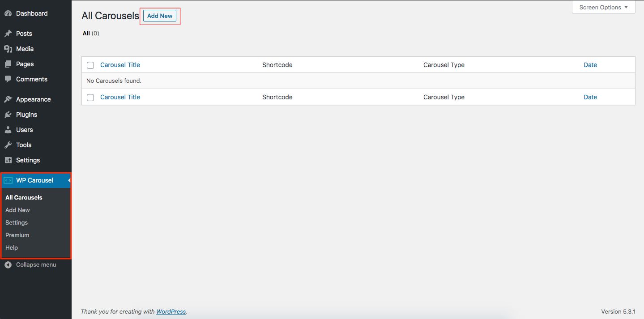The width and height of the screenshot is (644, 319).
Task: Open the Media menu
Action: (x=25, y=49)
